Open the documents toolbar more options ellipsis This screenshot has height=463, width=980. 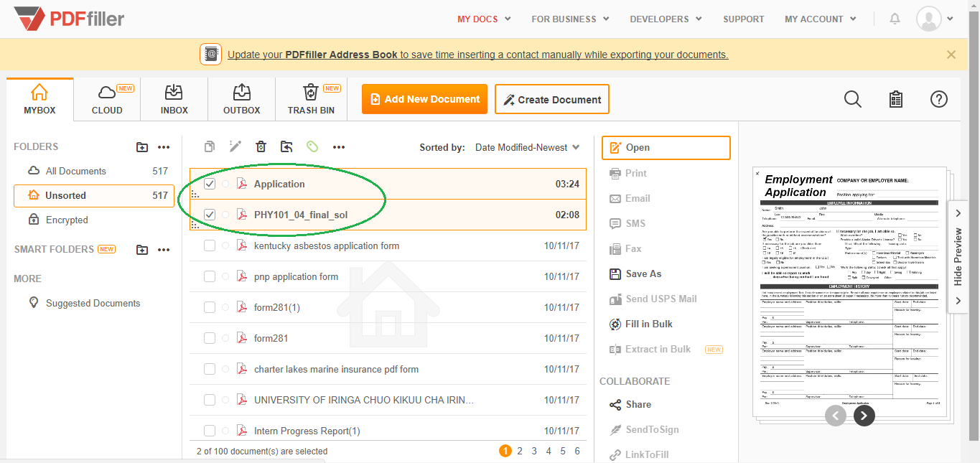(339, 147)
